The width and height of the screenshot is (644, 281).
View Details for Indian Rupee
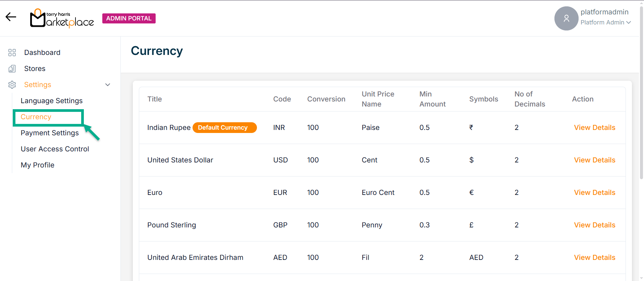tap(594, 128)
